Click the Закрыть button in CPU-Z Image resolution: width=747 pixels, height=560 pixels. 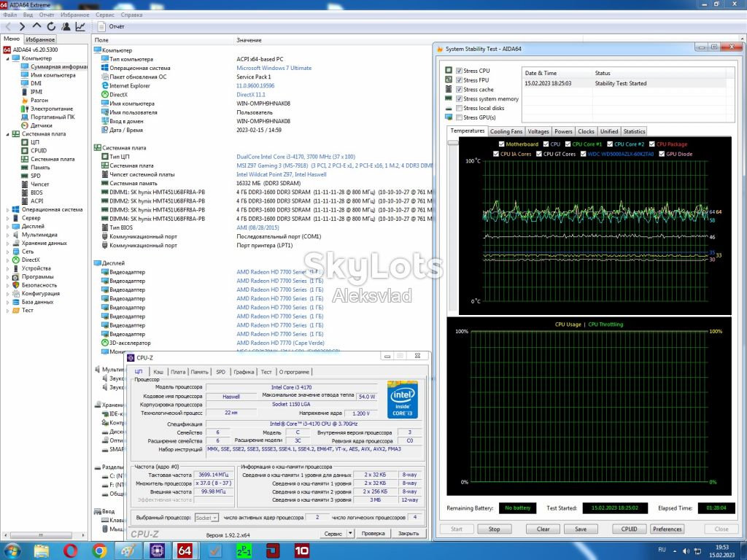(x=409, y=533)
